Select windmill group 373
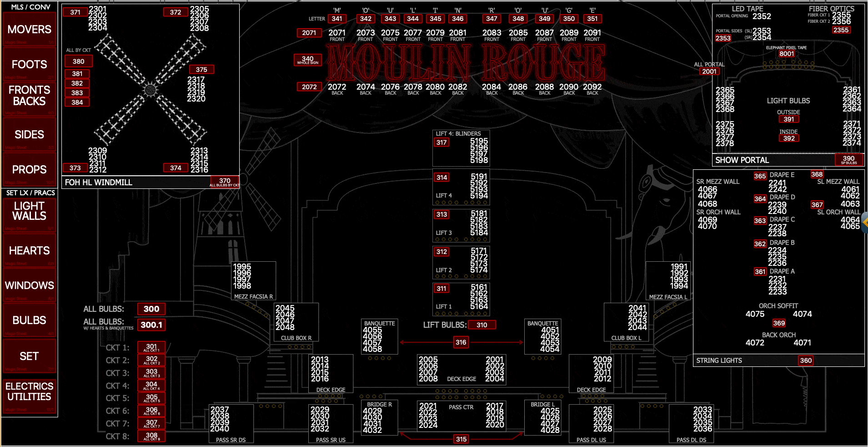This screenshot has height=447, width=868. pos(75,168)
